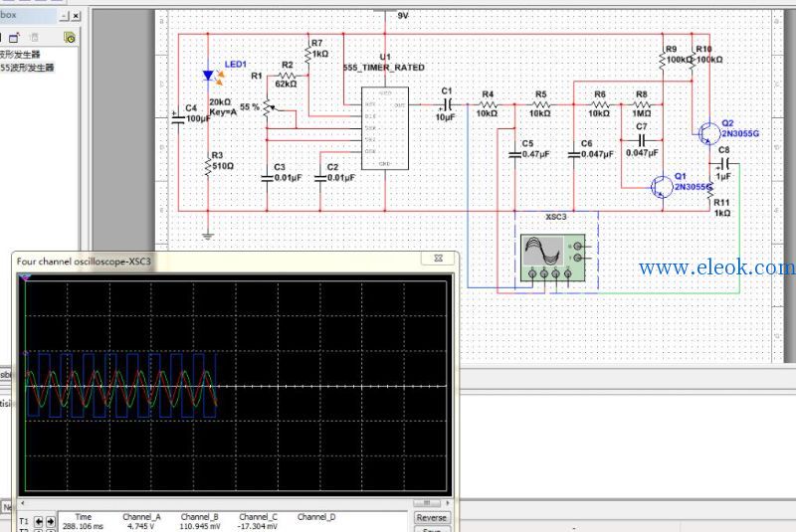Select the Q1 2N3055G transistor symbol

tap(662, 187)
